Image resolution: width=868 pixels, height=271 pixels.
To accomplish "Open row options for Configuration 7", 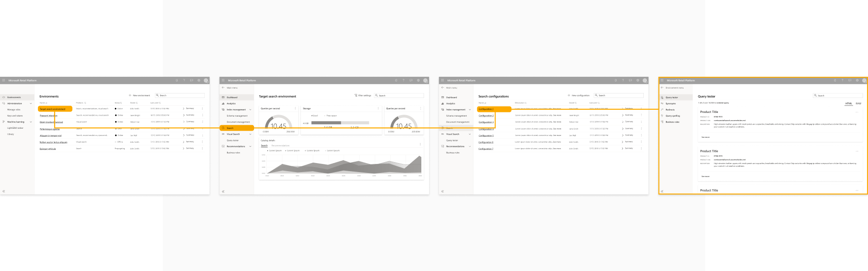I will 641,148.
